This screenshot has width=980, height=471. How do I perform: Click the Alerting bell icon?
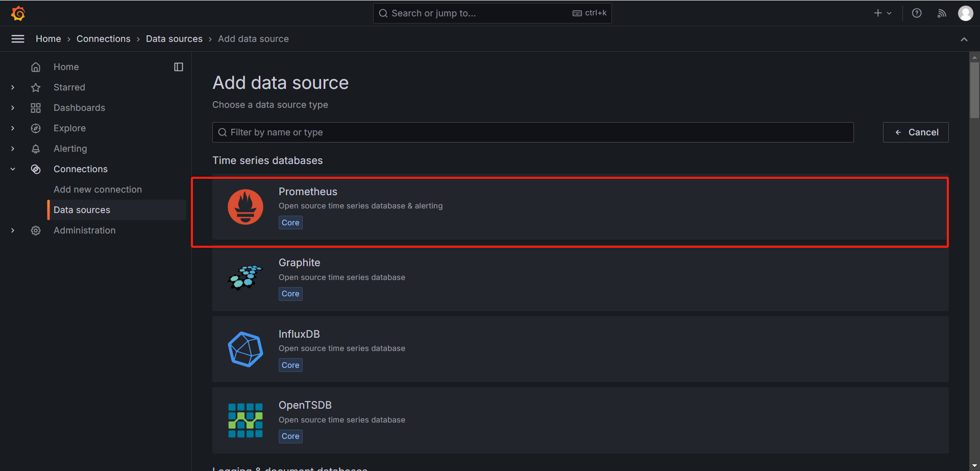point(36,149)
